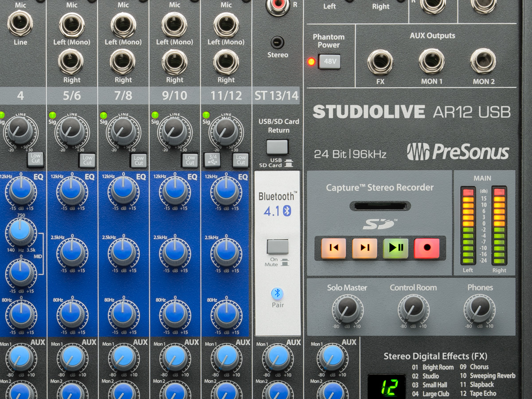Click the Right jack on channel 11/12
Viewport: 532px width, 399px height.
[226, 62]
